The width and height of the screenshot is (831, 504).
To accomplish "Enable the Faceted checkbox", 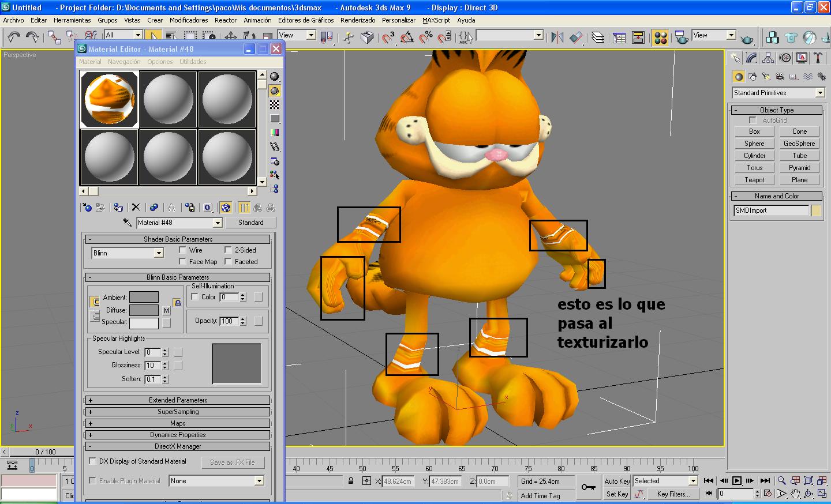I will (228, 262).
